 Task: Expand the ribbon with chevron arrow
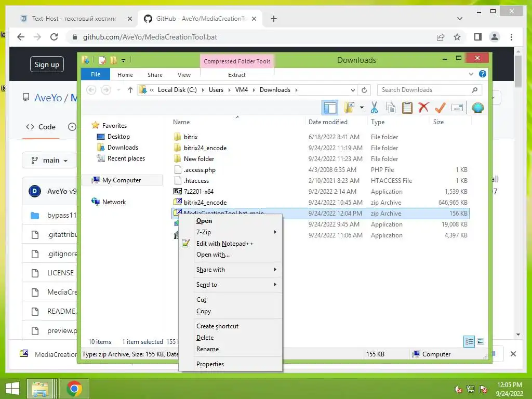(471, 74)
